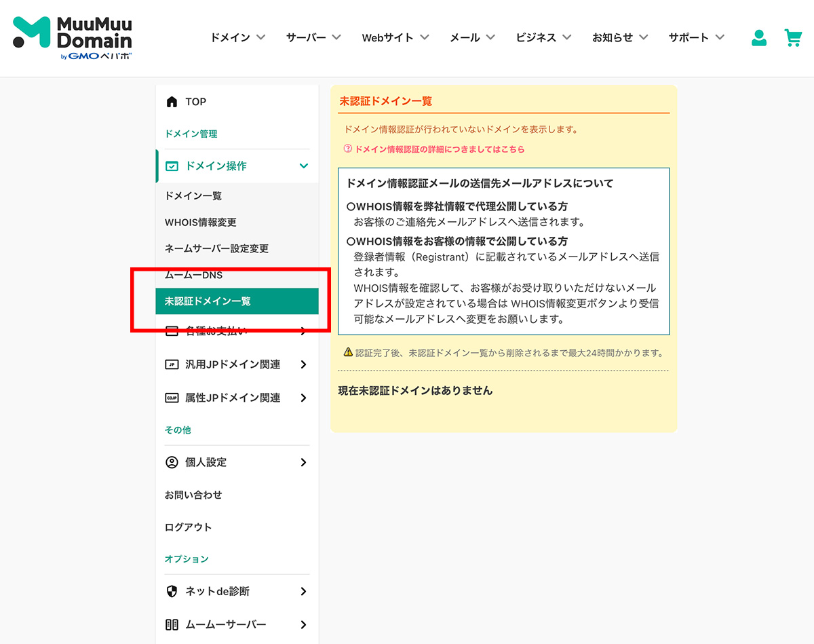Open the メール navigation menu
The width and height of the screenshot is (814, 644).
tap(472, 38)
